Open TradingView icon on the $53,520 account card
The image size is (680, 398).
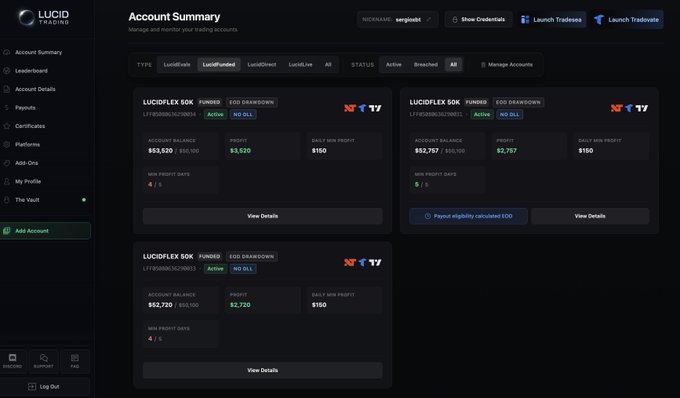point(375,108)
